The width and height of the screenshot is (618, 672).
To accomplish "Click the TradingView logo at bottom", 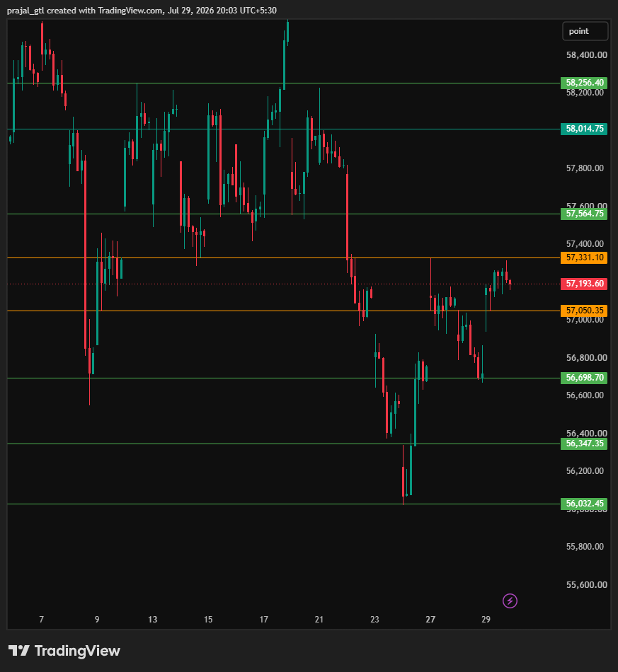I will [64, 651].
